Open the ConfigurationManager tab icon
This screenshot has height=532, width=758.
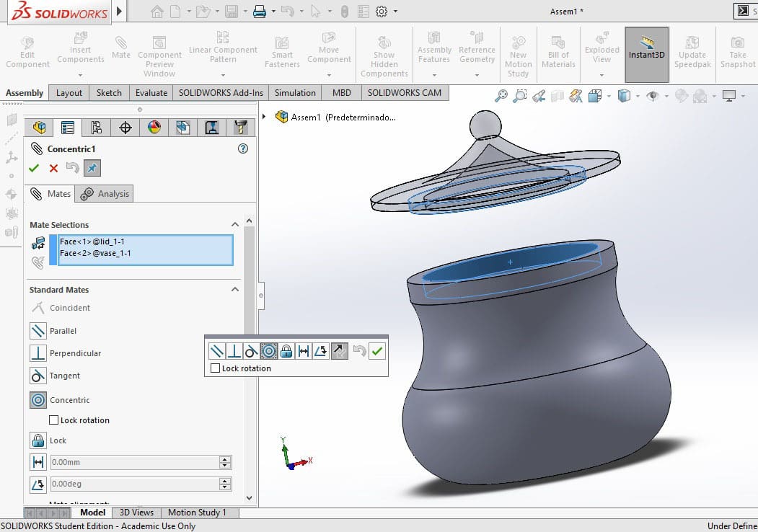(96, 128)
